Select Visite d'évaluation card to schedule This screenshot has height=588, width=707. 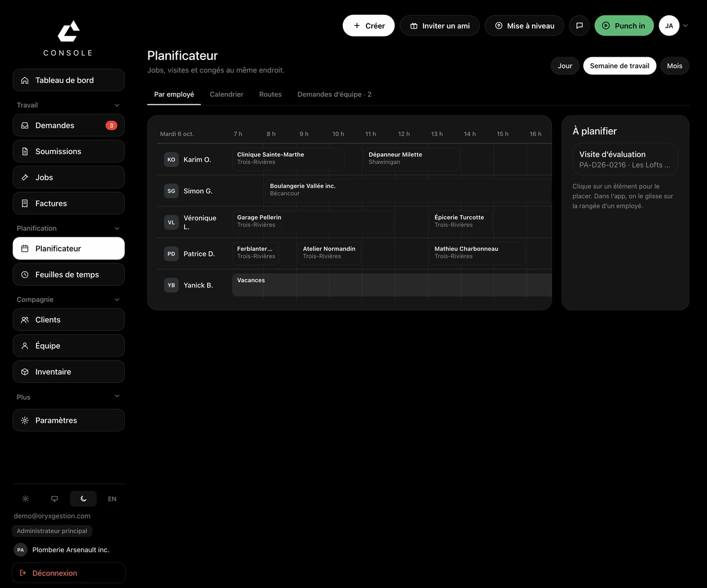(x=625, y=159)
